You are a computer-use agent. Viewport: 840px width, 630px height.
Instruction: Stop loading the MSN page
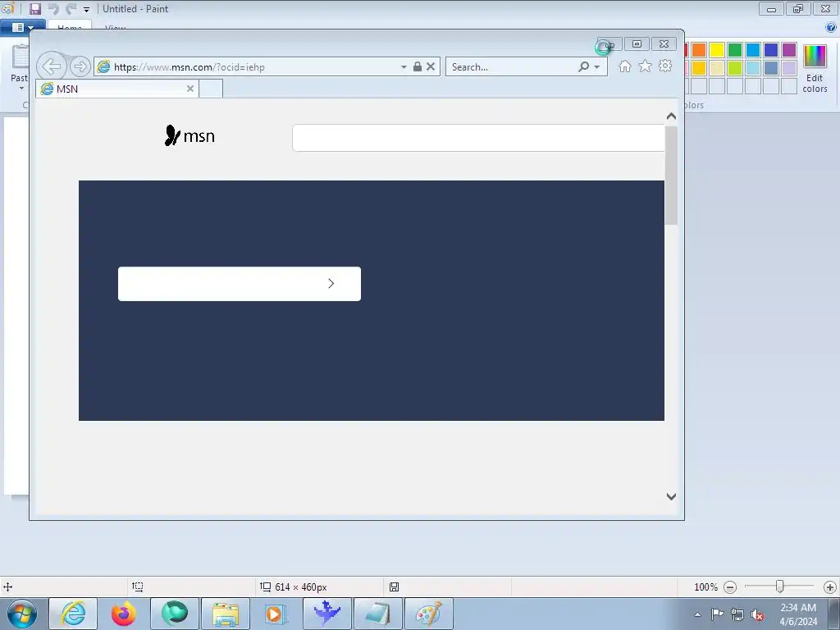coord(431,66)
